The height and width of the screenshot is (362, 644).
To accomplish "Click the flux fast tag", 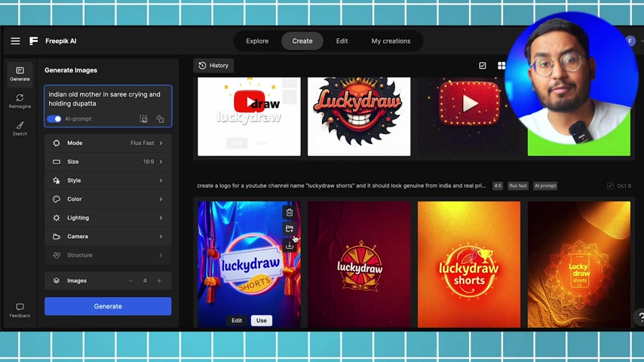I will click(x=518, y=186).
